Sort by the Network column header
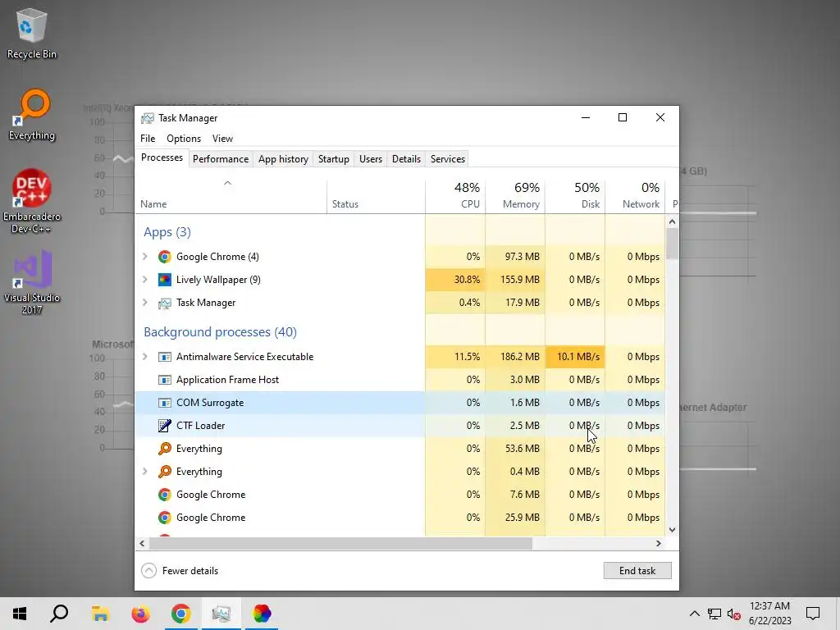This screenshot has height=630, width=840. (636, 196)
